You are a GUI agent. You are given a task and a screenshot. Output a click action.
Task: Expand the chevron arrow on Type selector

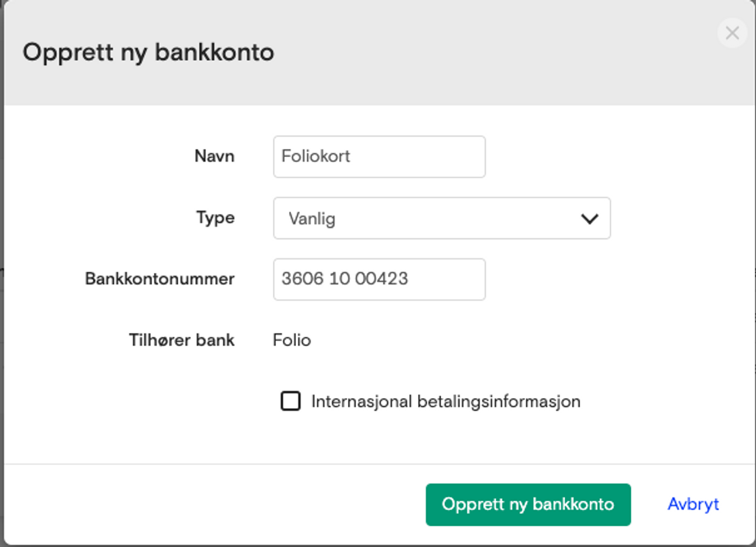(589, 219)
